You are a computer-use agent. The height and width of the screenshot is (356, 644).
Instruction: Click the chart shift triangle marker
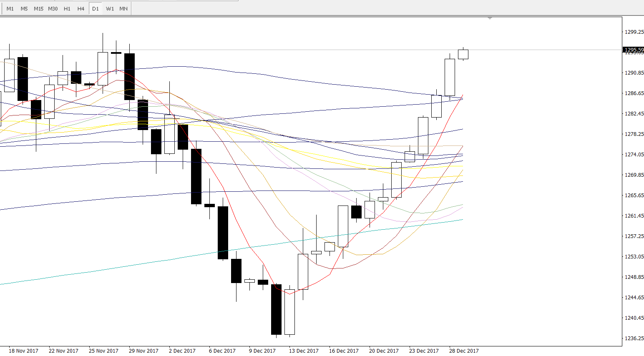click(x=490, y=18)
